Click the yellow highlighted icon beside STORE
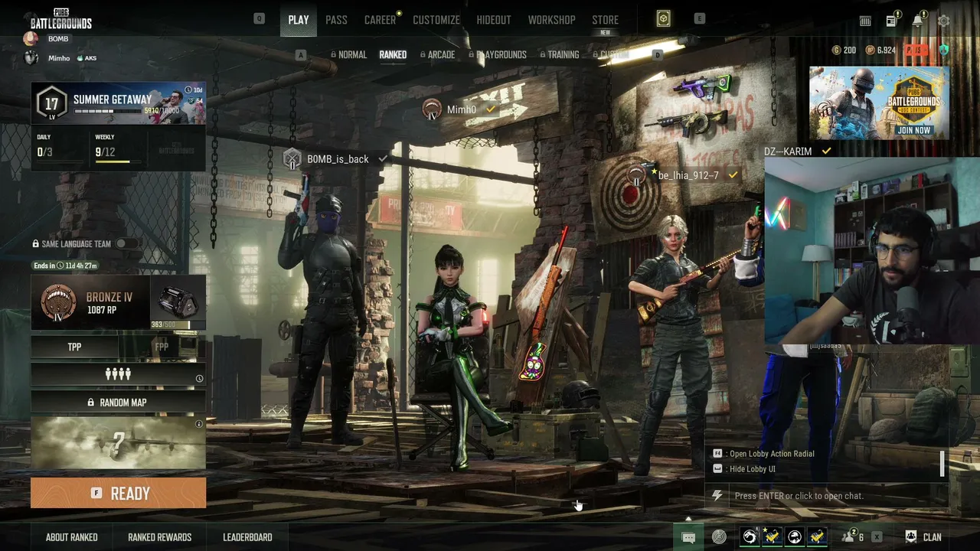Viewport: 980px width, 551px height. [663, 20]
